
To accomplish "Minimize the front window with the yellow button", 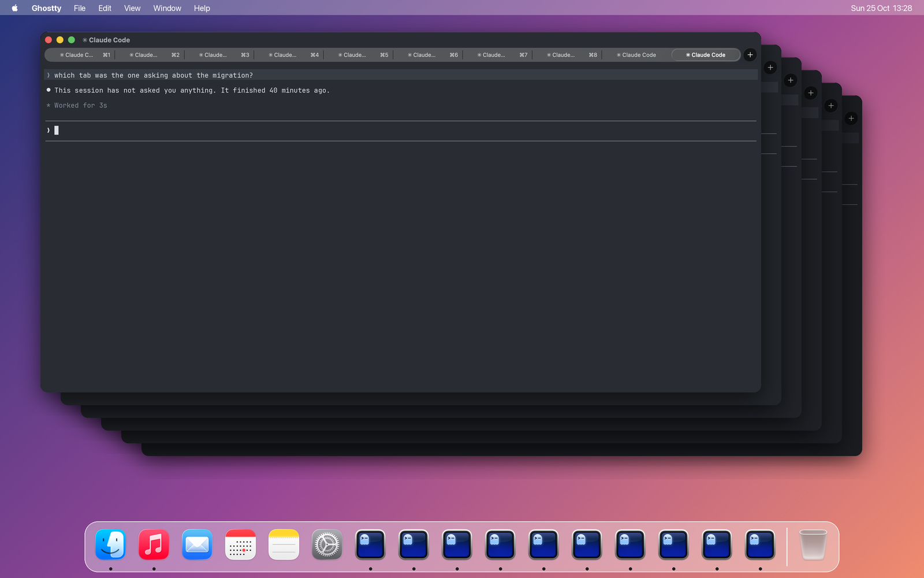I will (x=60, y=40).
